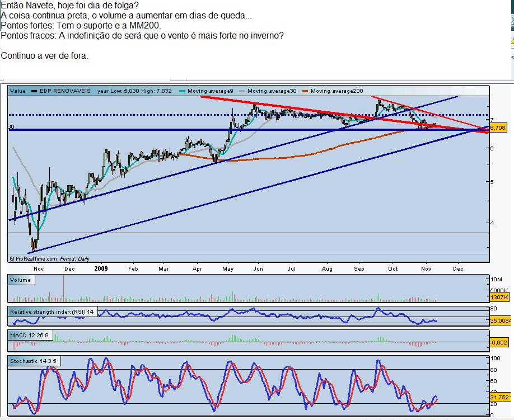514x420 pixels.
Task: Click the 'May' month label on the time axis
Action: pyautogui.click(x=228, y=269)
